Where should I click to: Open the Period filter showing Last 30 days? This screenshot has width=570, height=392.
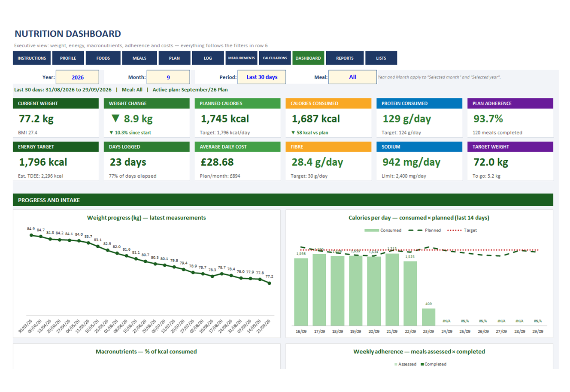[x=262, y=77]
